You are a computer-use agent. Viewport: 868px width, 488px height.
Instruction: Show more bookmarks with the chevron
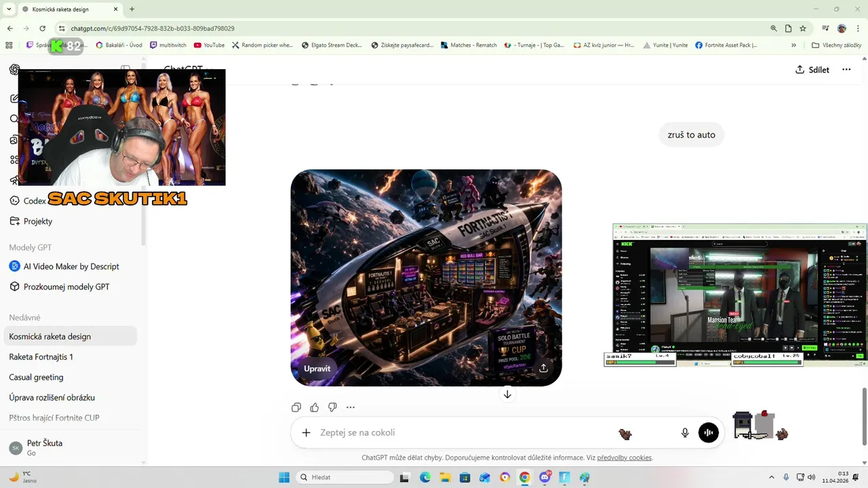(x=793, y=45)
